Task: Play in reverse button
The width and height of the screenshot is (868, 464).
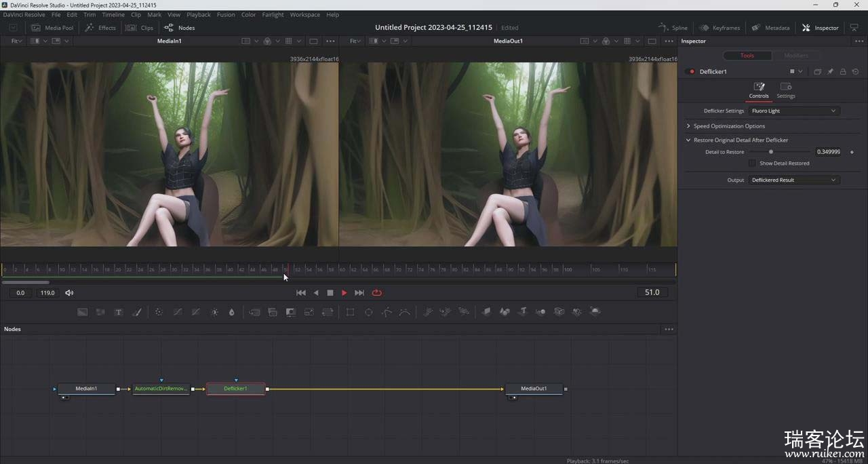Action: pyautogui.click(x=316, y=293)
